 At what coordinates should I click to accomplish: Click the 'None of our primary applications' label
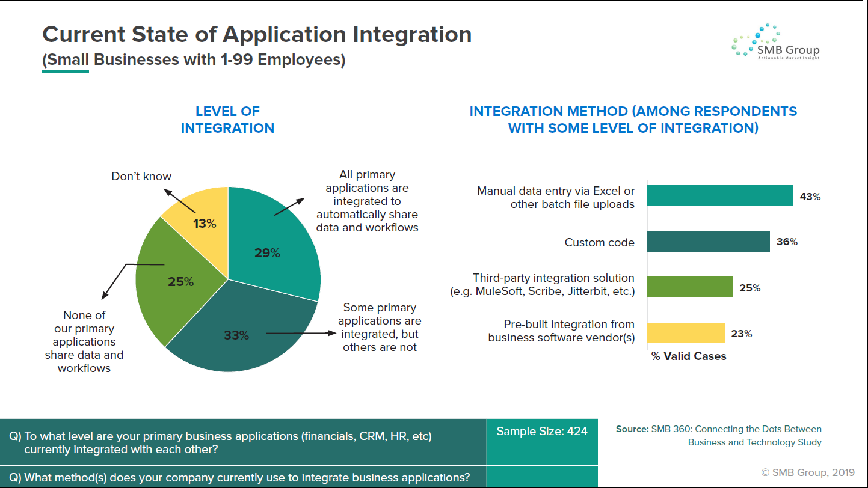pyautogui.click(x=84, y=341)
